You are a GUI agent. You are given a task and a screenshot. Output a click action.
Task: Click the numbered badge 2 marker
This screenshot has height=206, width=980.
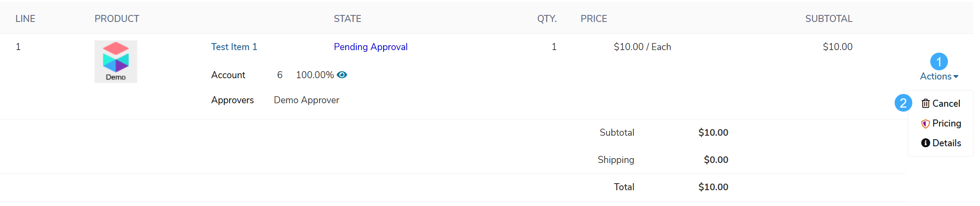[x=903, y=103]
